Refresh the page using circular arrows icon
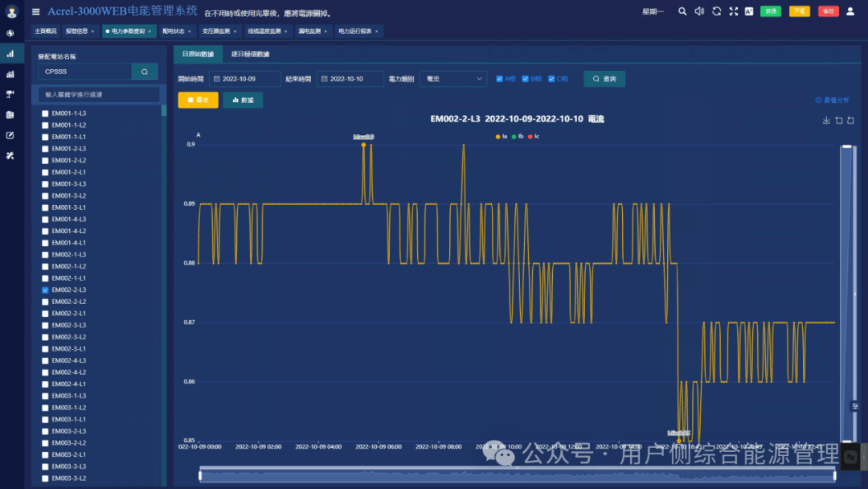868x489 pixels. point(716,11)
